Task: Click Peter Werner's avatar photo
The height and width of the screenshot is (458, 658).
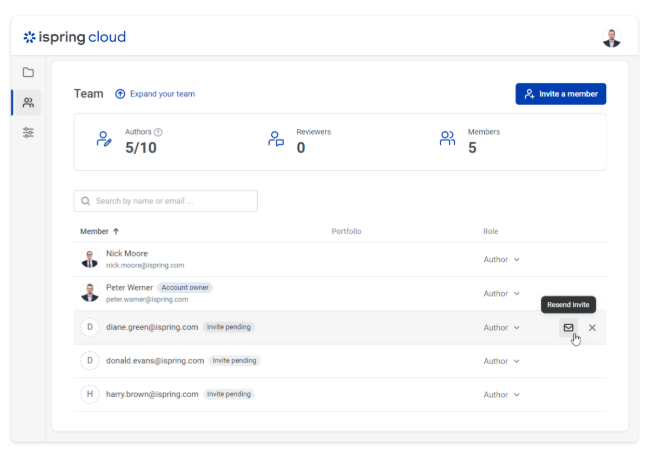Action: (x=90, y=293)
